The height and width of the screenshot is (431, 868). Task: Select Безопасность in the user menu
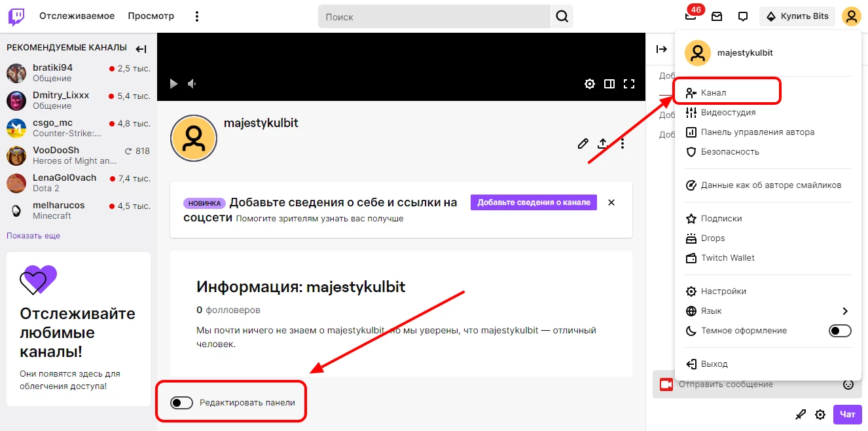[769, 152]
